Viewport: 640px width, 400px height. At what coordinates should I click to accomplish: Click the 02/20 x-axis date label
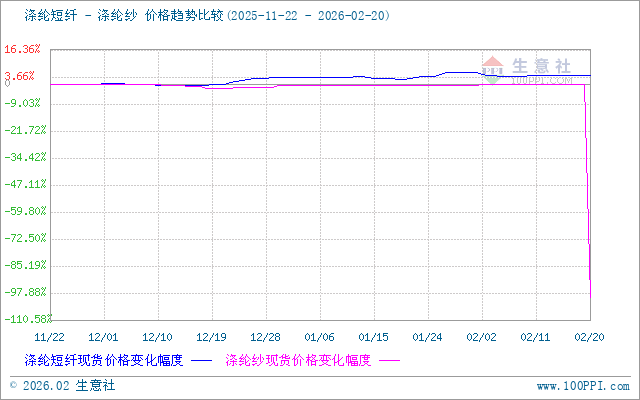point(589,337)
